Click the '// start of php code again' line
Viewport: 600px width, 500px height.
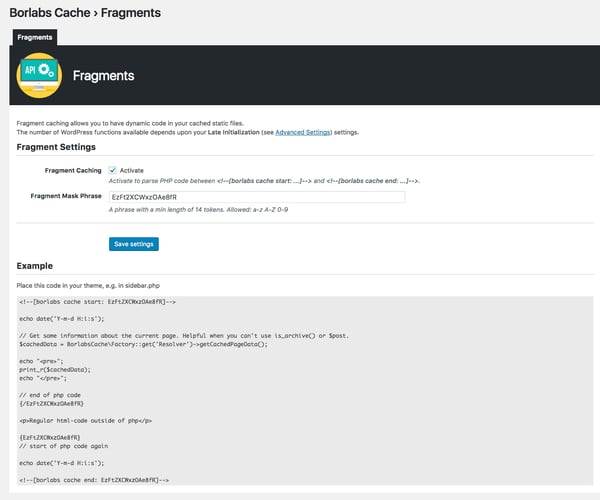pos(64,446)
